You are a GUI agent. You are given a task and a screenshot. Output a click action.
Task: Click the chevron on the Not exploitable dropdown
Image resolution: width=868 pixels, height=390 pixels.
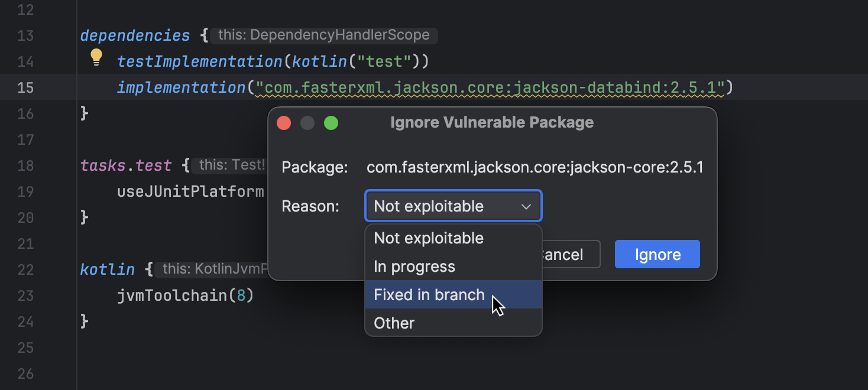pos(526,206)
